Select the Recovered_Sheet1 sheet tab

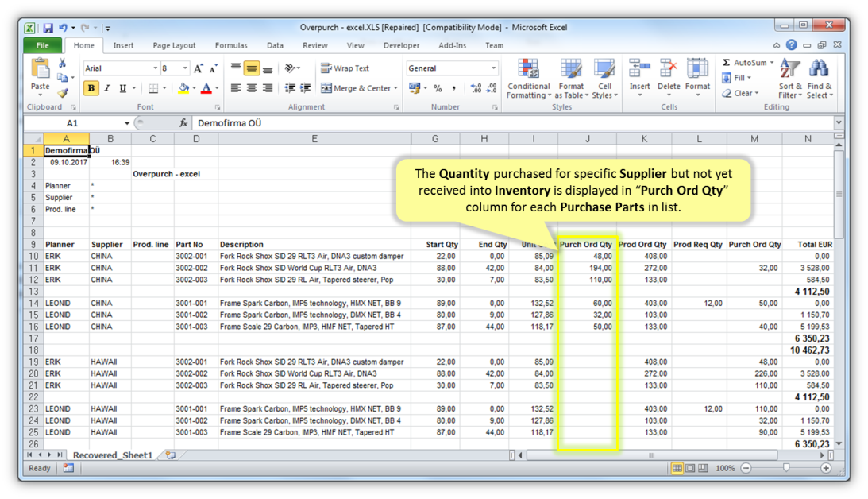coord(113,455)
